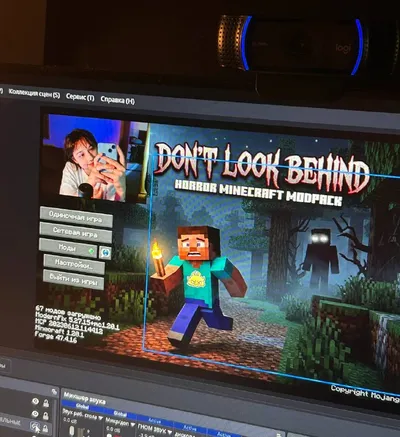
Task: Open the Моды button in Minecraft menu
Action: [68, 248]
